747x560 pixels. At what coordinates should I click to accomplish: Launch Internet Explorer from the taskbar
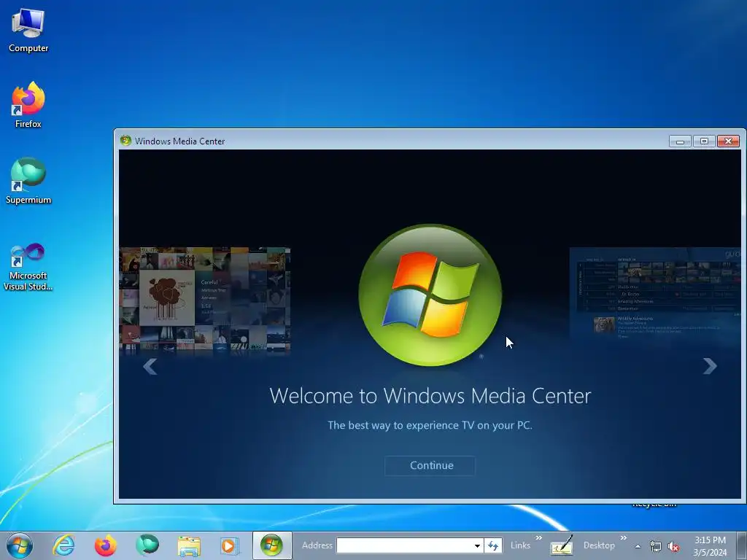pos(63,545)
